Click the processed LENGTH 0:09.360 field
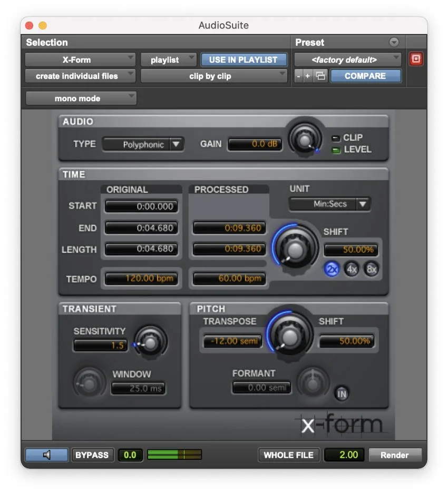Viewport: 448px width, 493px height. point(229,249)
